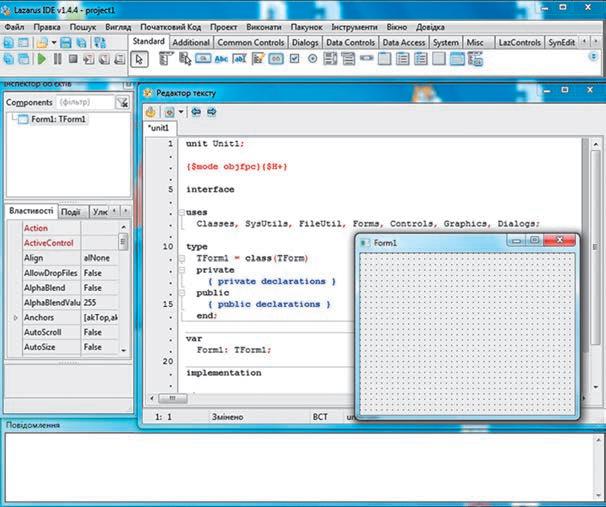Open the dropdown arrow next to Open icon
Viewport: 606px width, 507px height.
click(54, 43)
